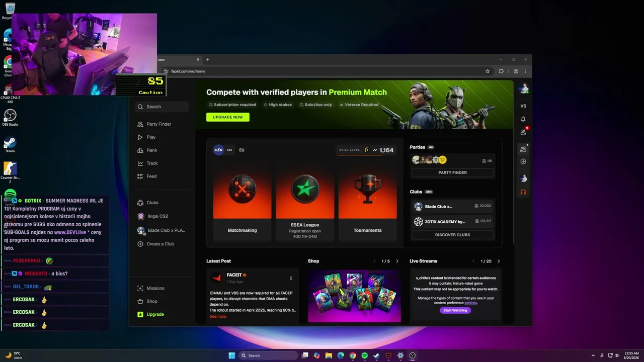
Task: Open OBS Studio from the taskbar
Action: [x=413, y=355]
